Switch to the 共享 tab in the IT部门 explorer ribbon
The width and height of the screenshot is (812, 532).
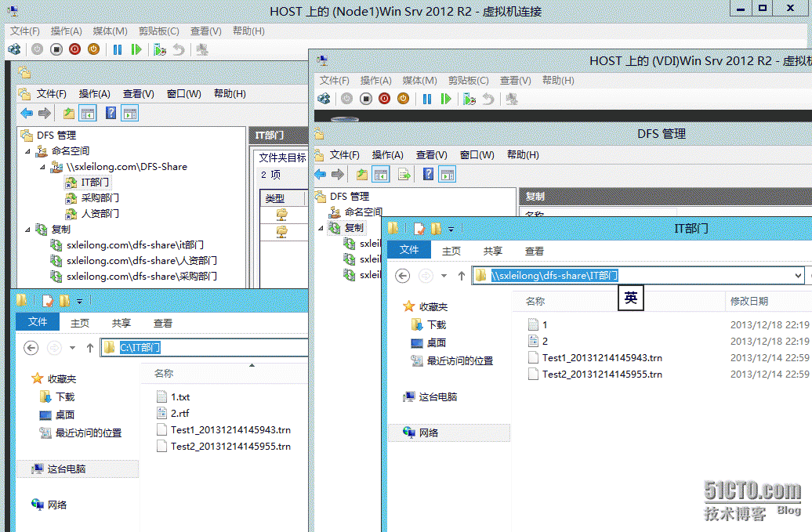coord(492,251)
